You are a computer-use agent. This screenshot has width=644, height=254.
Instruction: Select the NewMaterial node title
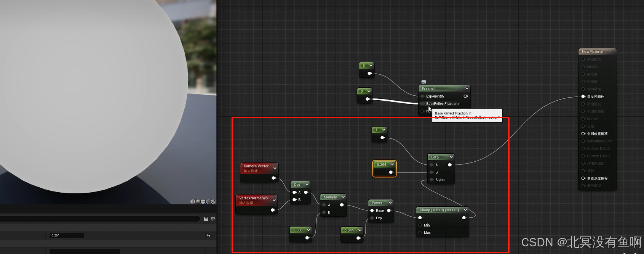click(x=593, y=51)
